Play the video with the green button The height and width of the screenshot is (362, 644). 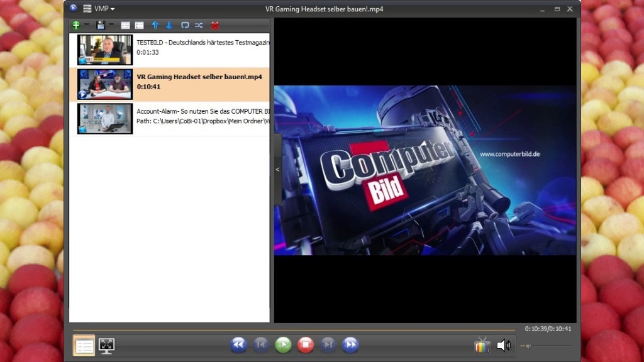284,345
